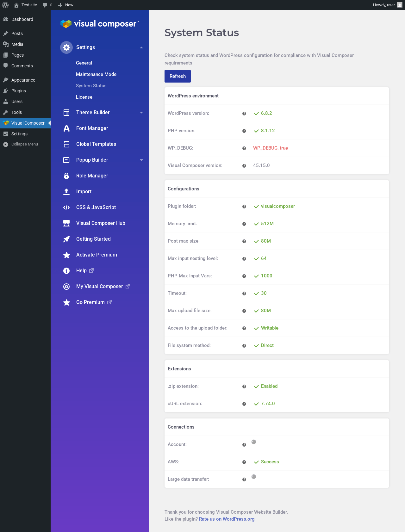Click the Activate Premium star icon
405x532 pixels.
pyautogui.click(x=66, y=255)
